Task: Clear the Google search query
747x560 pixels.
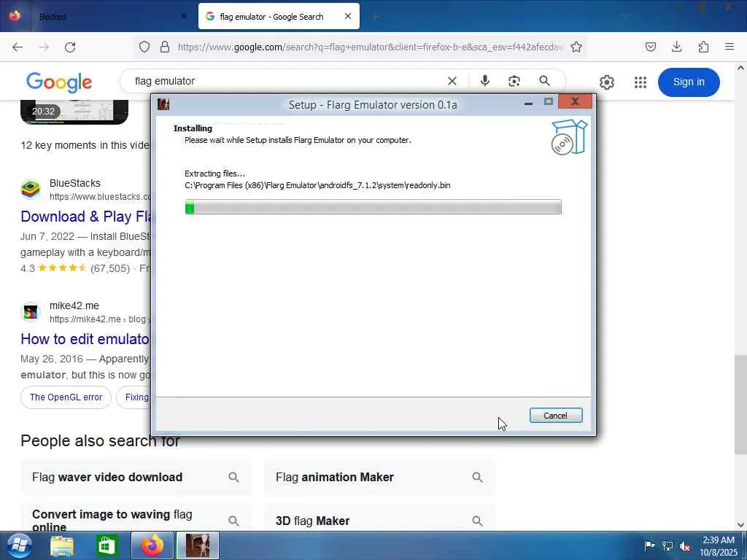Action: tap(452, 81)
